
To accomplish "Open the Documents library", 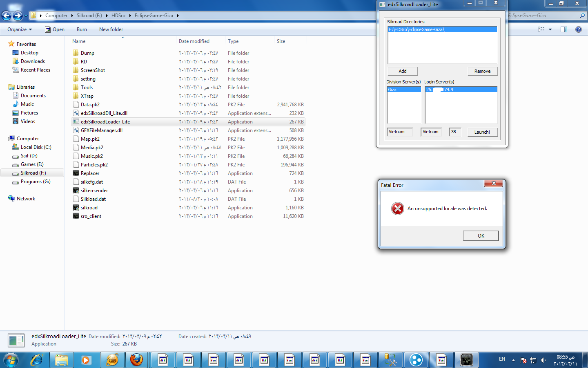I will [33, 96].
